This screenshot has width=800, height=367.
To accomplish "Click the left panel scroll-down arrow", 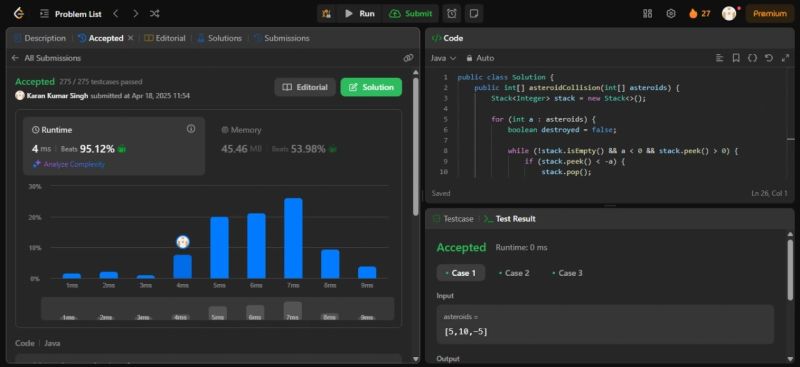I will pyautogui.click(x=415, y=359).
